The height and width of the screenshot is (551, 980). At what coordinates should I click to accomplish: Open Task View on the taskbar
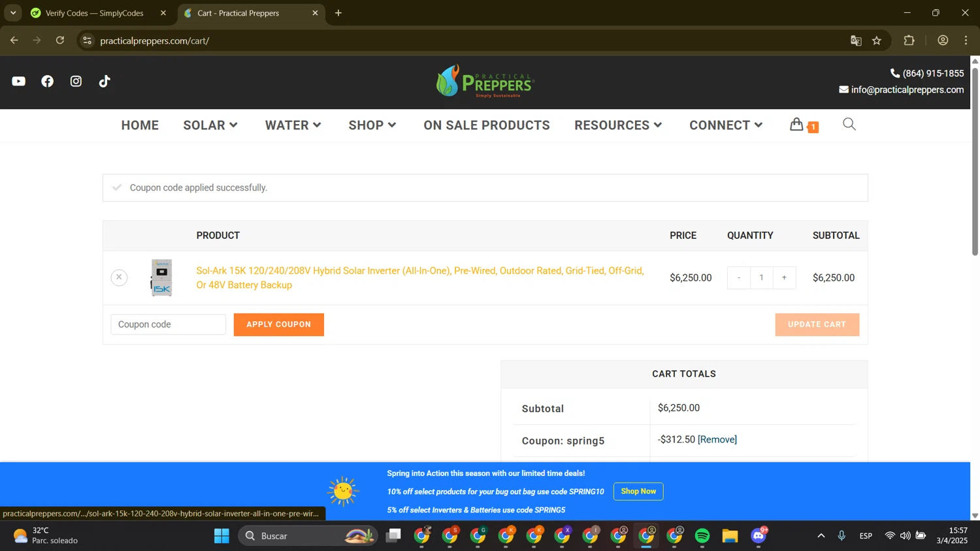click(x=393, y=536)
